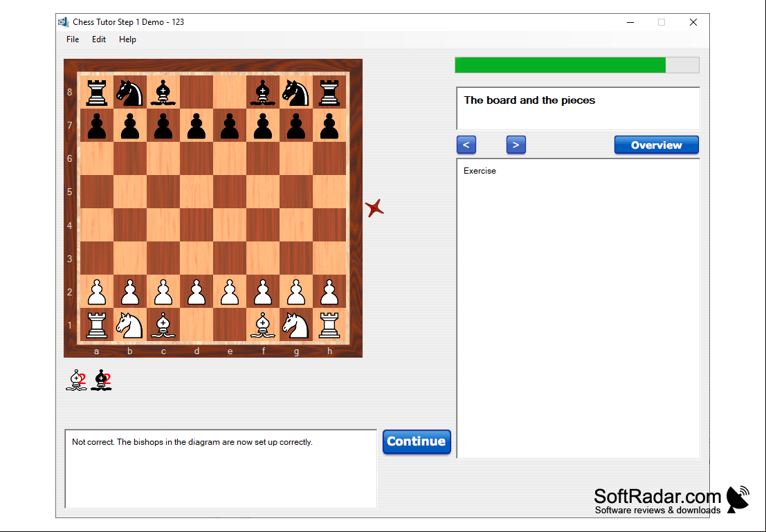Click the 'Not correct' feedback message
This screenshot has width=766, height=532.
[x=192, y=442]
